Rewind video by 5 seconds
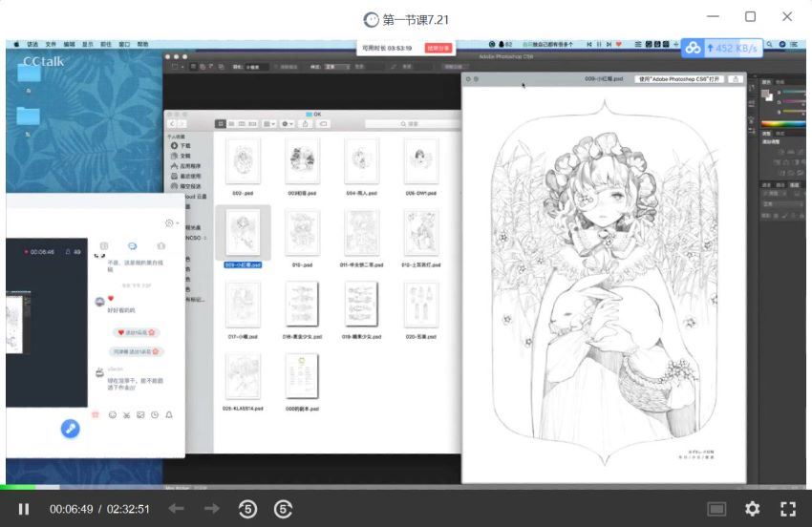This screenshot has height=527, width=812. click(x=247, y=509)
